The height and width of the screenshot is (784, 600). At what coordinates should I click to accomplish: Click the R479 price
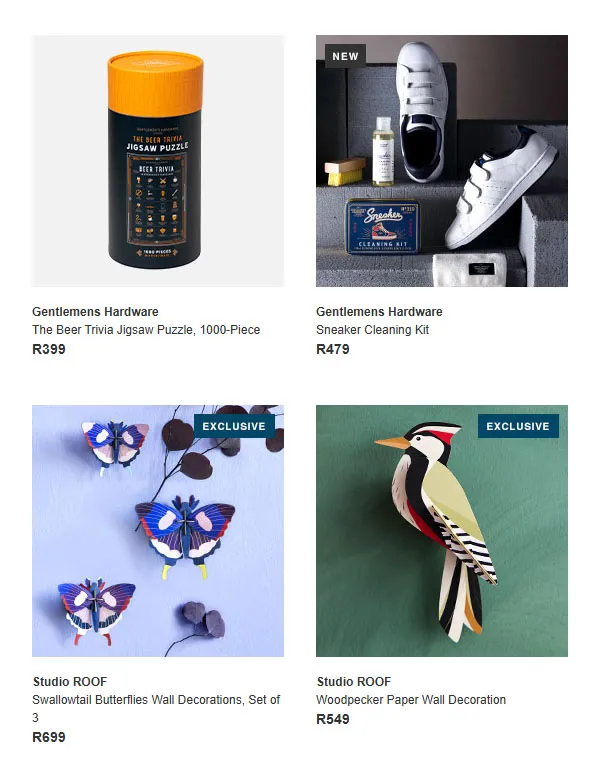point(332,349)
